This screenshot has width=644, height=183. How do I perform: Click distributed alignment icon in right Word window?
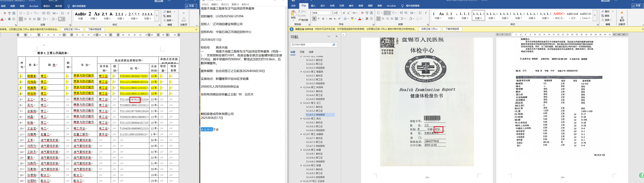pyautogui.click(x=396, y=19)
